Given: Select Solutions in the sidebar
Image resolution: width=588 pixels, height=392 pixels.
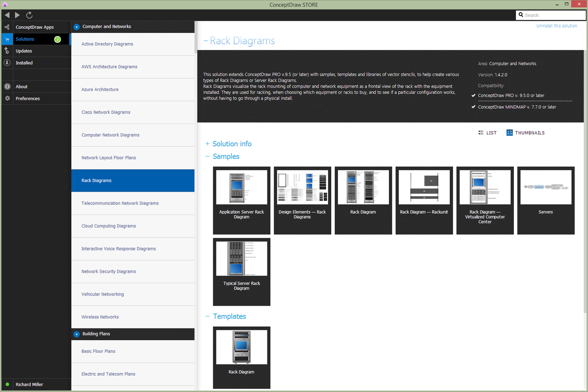Looking at the screenshot, I should click(25, 39).
